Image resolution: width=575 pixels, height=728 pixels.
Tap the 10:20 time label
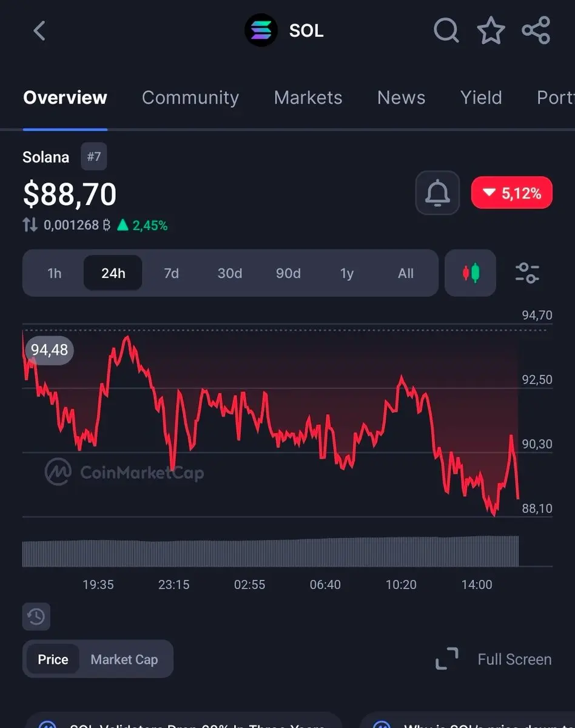click(401, 584)
